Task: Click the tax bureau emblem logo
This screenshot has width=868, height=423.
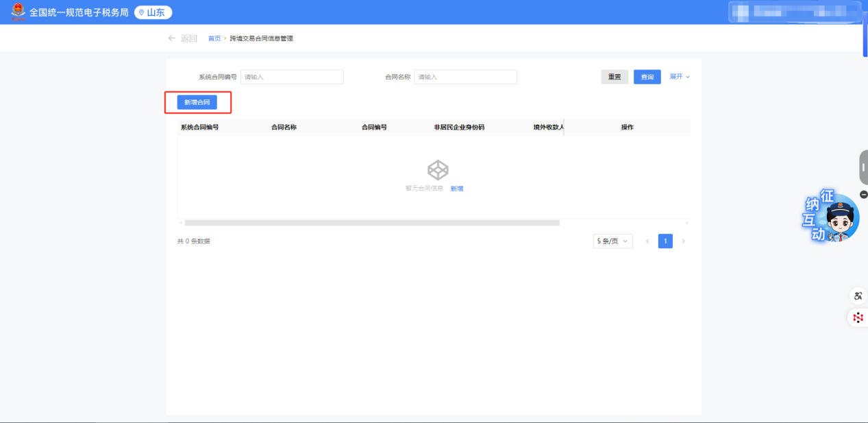Action: 18,12
